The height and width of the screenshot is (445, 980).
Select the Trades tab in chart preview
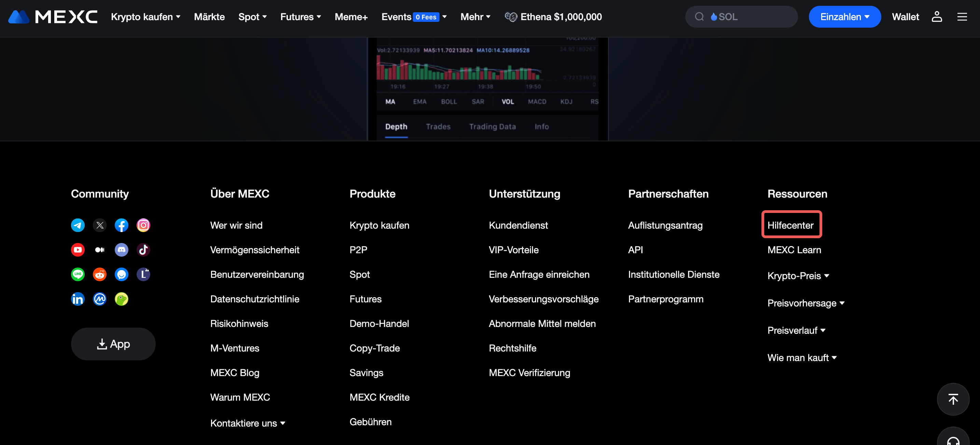(438, 127)
